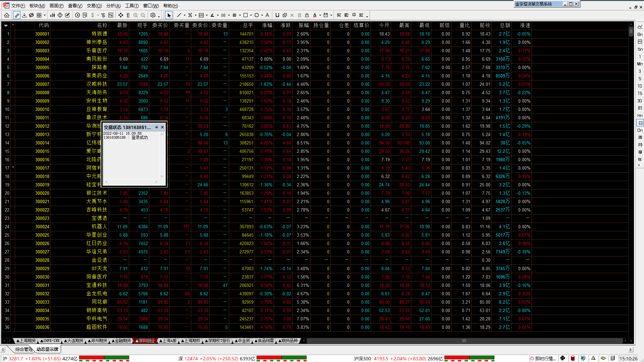
Task: Open the dollar sign dropdown arrow
Action: pyautogui.click(x=98, y=15)
